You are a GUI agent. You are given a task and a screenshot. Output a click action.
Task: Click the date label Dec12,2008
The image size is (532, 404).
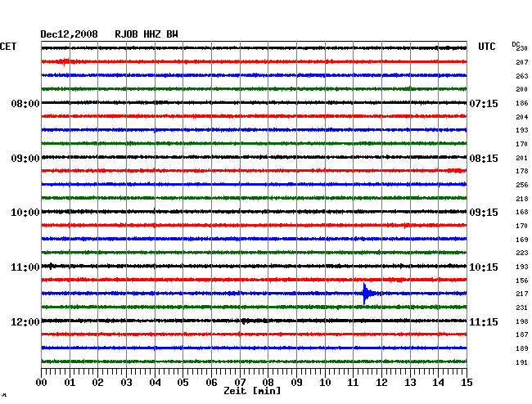(69, 34)
